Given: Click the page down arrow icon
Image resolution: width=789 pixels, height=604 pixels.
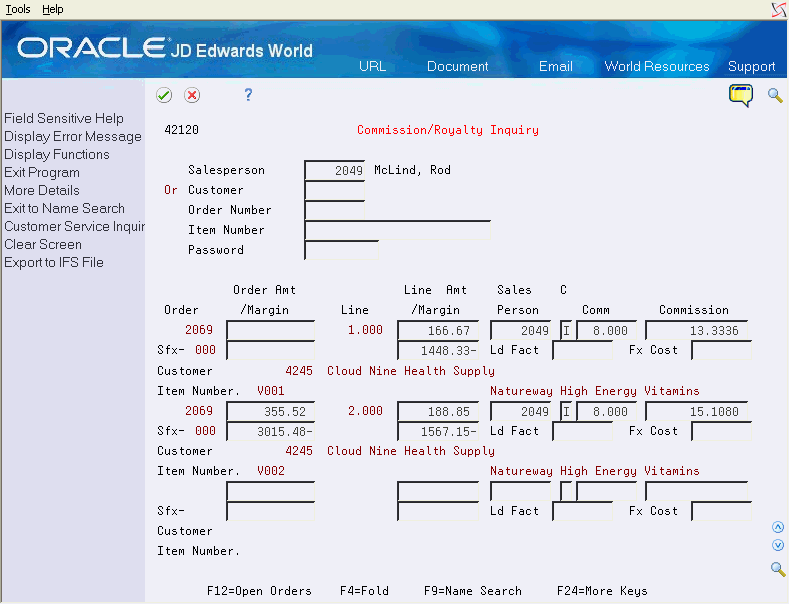Looking at the screenshot, I should (778, 545).
